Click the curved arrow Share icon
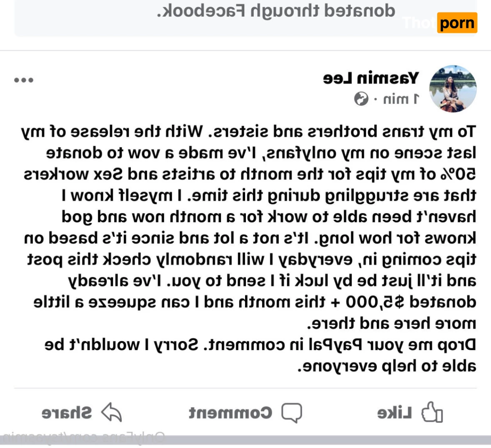Viewport: 491px width, 448px height. pos(111,412)
